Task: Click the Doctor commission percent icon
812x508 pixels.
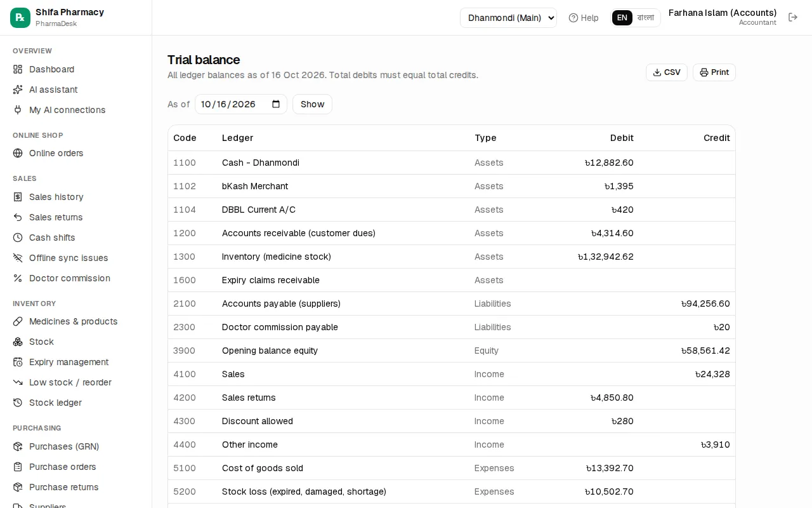Action: [18, 278]
